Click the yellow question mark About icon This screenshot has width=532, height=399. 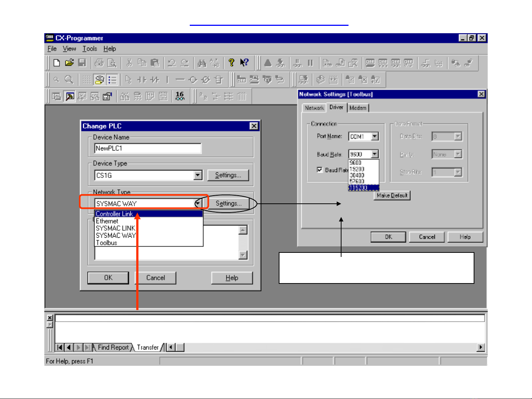[x=231, y=63]
